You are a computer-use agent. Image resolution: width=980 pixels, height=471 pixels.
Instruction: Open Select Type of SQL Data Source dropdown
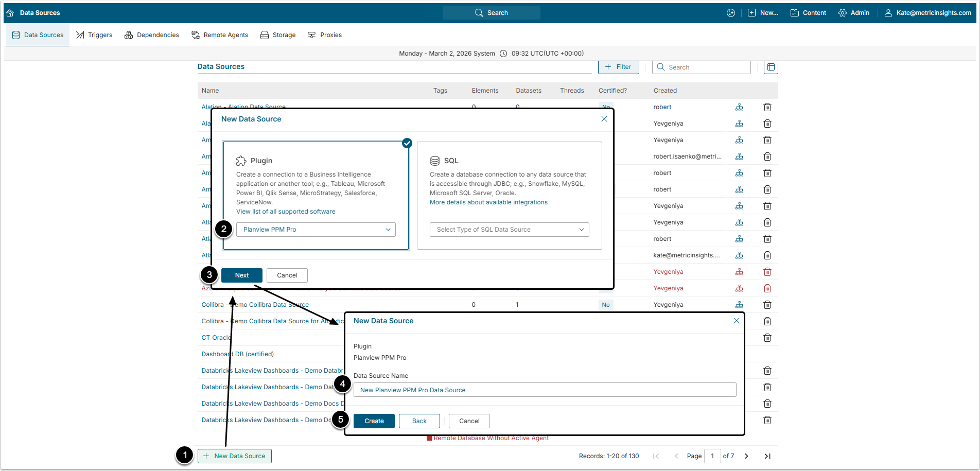pos(509,230)
